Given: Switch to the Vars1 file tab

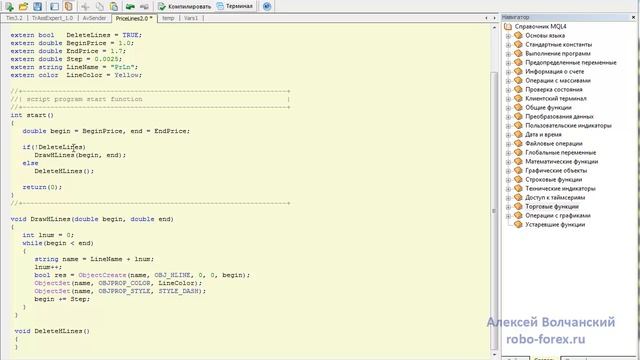Looking at the screenshot, I should pyautogui.click(x=191, y=18).
